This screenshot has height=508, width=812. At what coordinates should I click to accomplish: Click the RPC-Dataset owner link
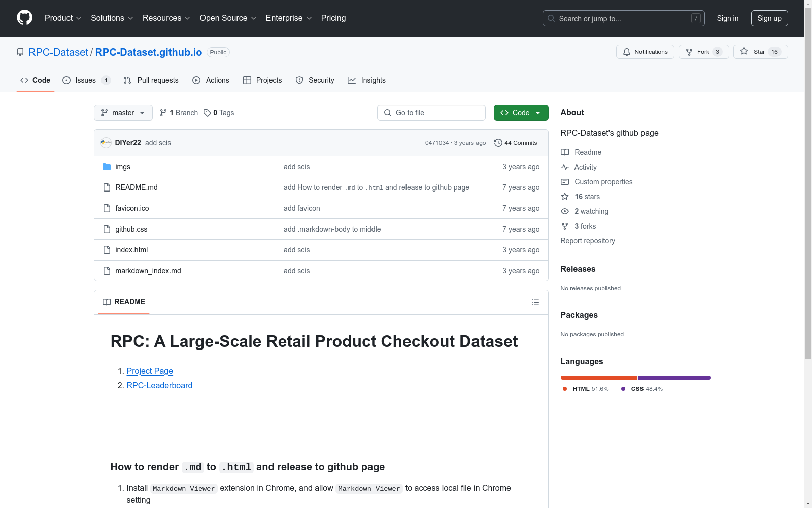[58, 52]
